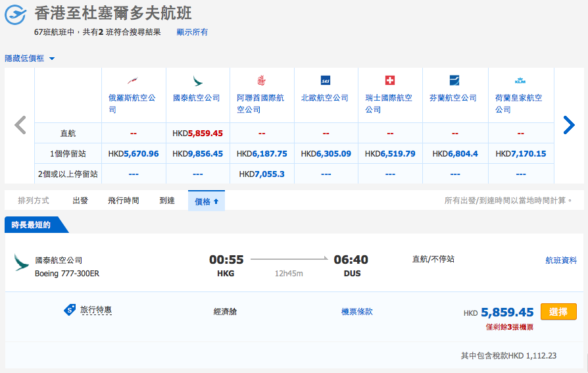Select 荷蘭皇家航空公司 column header
Image resolution: width=588 pixels, height=373 pixels.
pyautogui.click(x=519, y=103)
